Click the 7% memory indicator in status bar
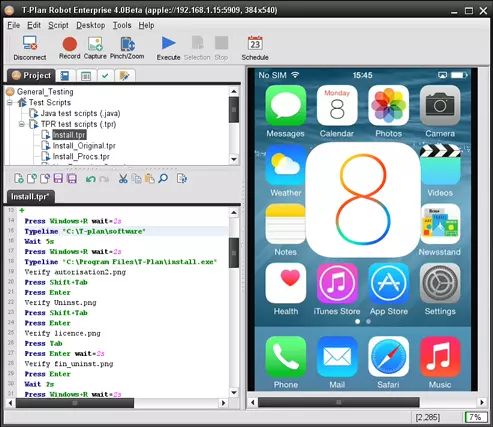 [x=476, y=417]
